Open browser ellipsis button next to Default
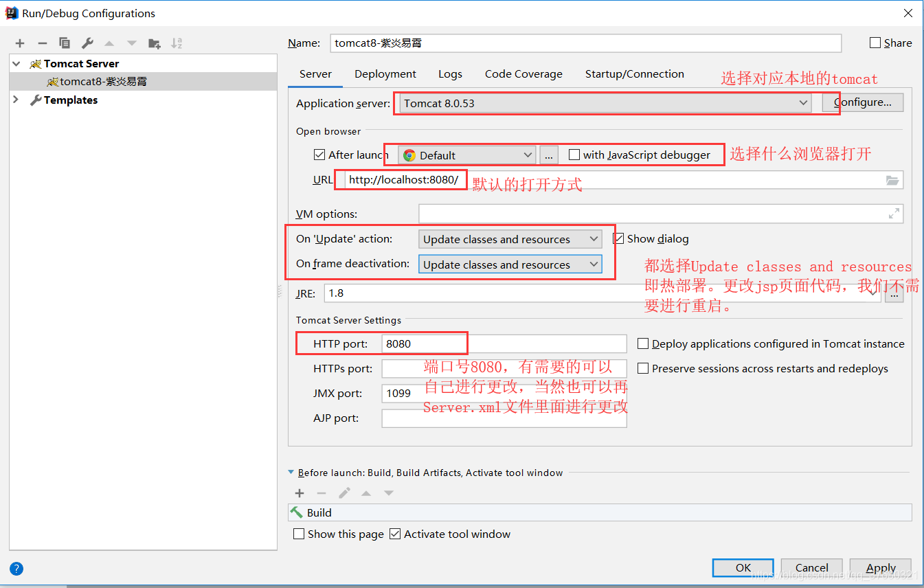924x588 pixels. pyautogui.click(x=549, y=155)
